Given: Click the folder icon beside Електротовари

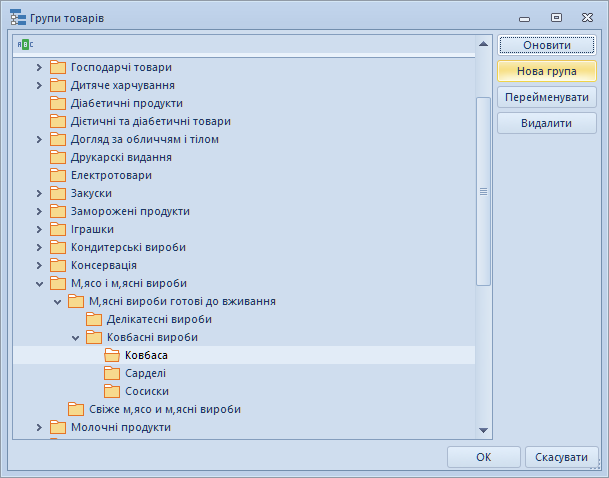Looking at the screenshot, I should tap(57, 175).
